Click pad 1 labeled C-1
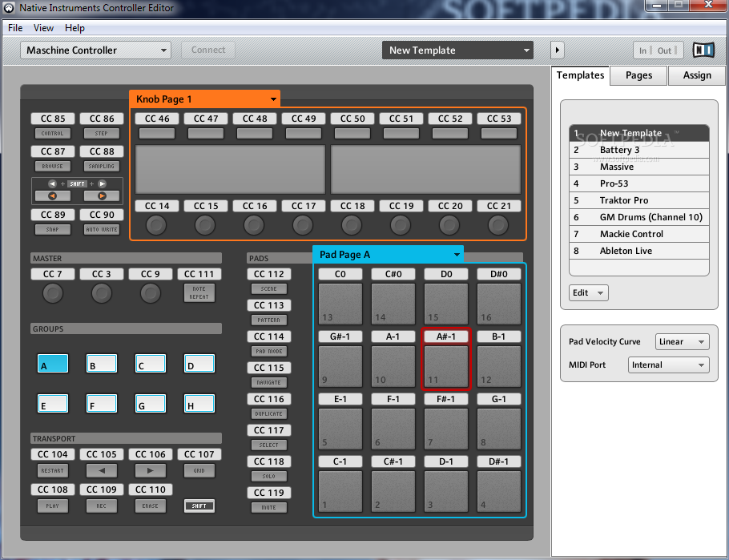The image size is (729, 560). coord(340,491)
